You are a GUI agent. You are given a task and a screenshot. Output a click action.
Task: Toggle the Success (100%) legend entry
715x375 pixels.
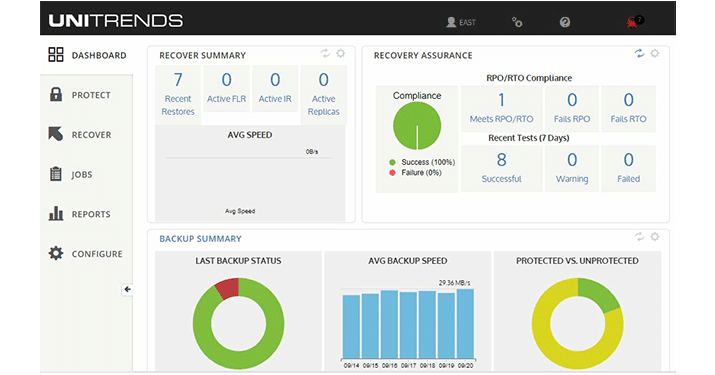422,162
